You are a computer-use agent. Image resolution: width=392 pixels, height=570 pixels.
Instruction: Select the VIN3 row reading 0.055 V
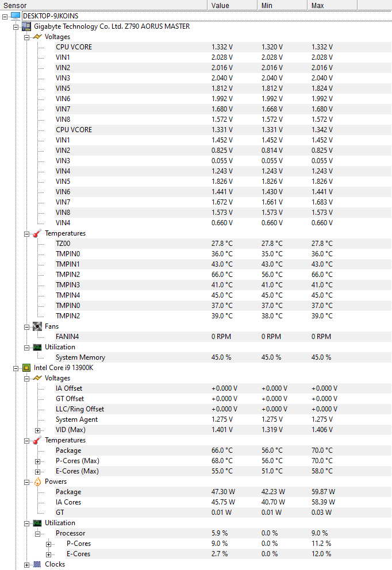click(223, 161)
